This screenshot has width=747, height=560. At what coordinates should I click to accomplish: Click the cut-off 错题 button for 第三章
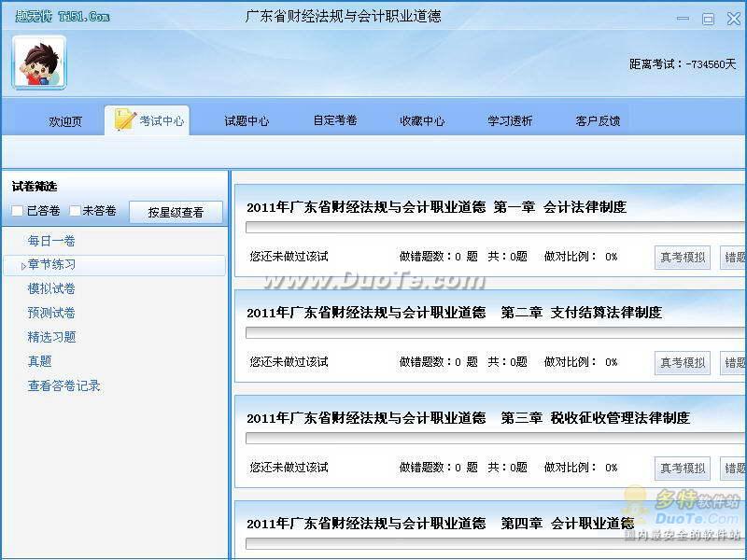tap(734, 469)
